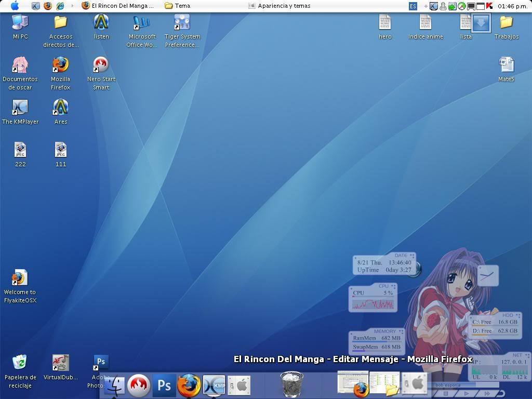Click the Internet Explorer quick launch icon
The image size is (532, 399).
[60, 6]
